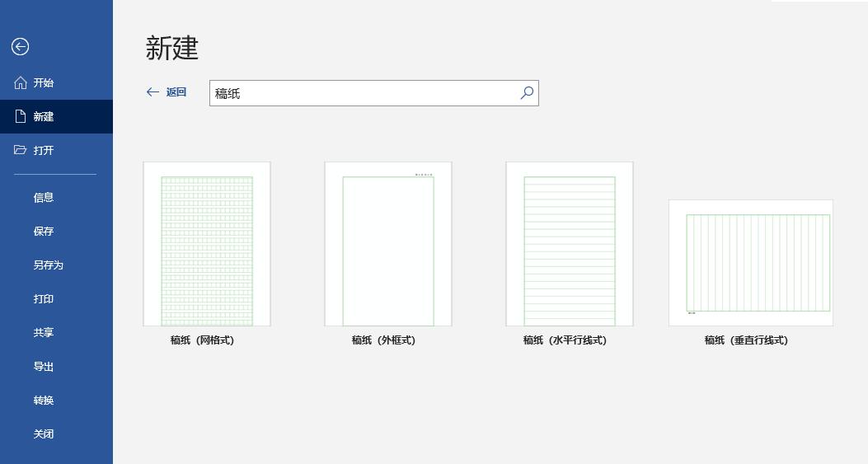
Task: Open the 打开 page
Action: click(x=56, y=150)
